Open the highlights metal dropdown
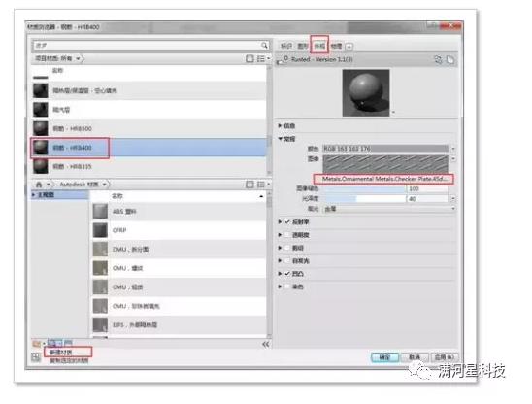Image resolution: width=532 pixels, height=404 pixels. point(389,209)
